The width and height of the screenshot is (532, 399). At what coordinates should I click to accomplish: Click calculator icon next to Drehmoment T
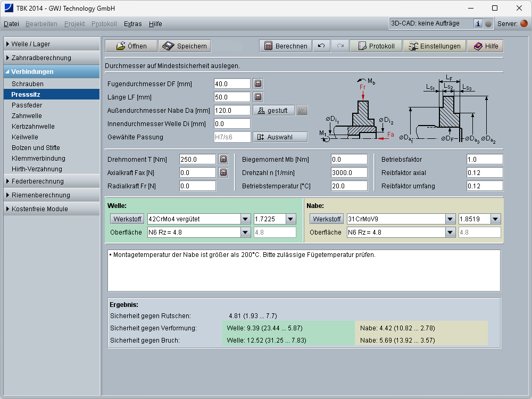point(223,159)
